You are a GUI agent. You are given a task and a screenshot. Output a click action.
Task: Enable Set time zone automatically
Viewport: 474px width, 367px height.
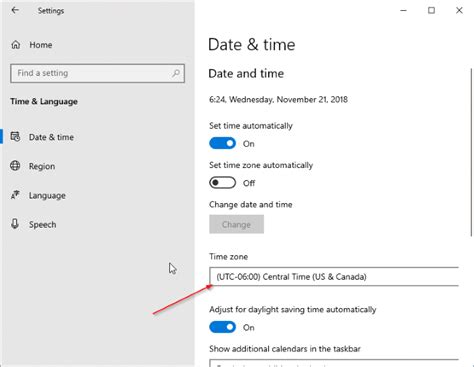pos(222,183)
